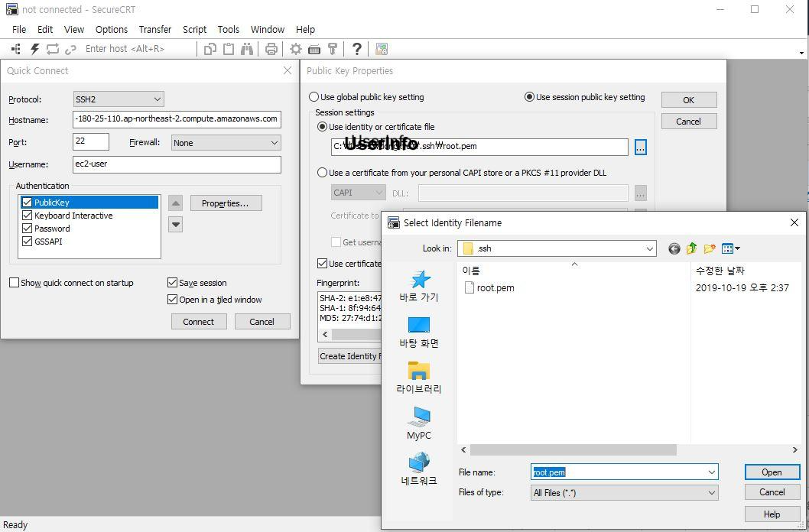
Task: Click Help in Select Identity Filename
Action: (772, 514)
